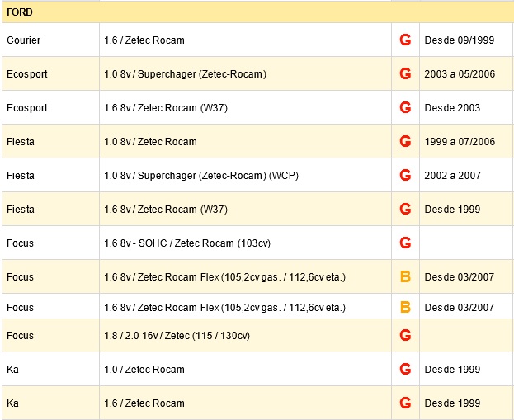Click G icon for Focus SOHC 103cv row
This screenshot has width=514, height=420.
coord(405,243)
